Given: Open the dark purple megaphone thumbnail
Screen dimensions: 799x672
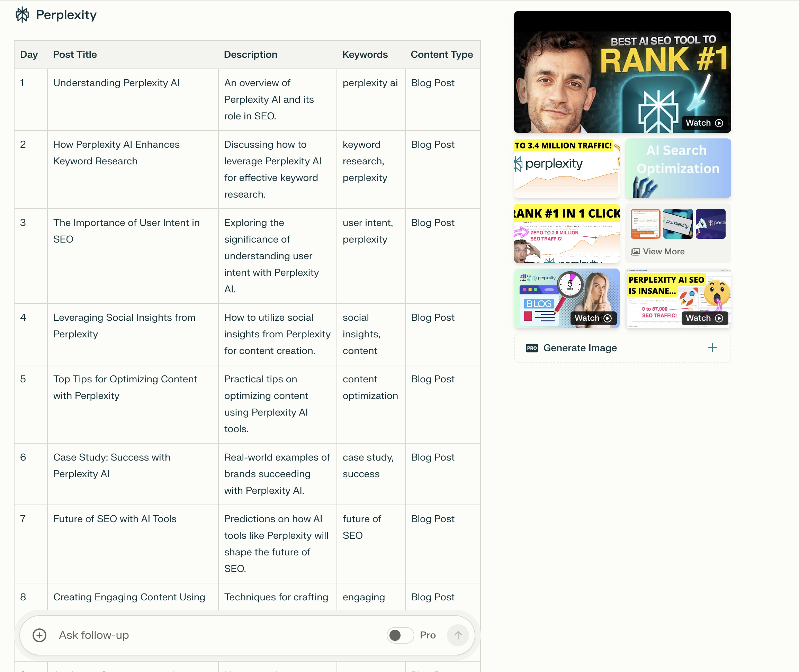Looking at the screenshot, I should pos(710,224).
